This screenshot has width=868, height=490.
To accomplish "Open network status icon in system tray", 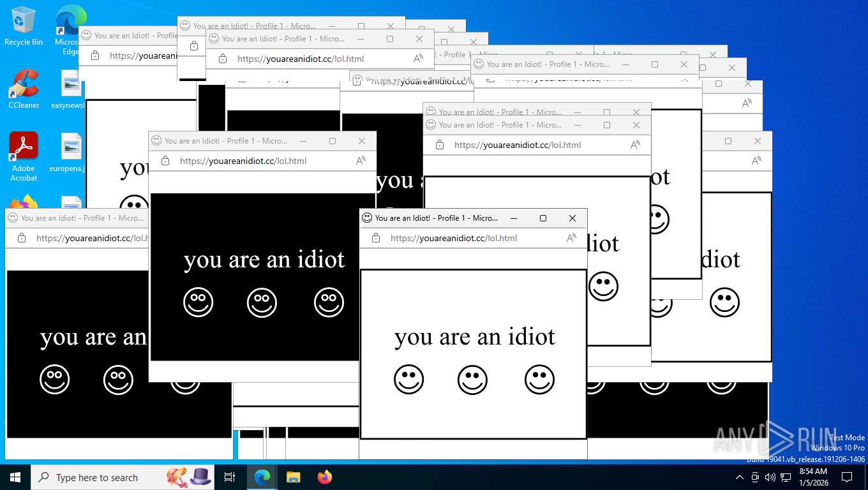I will (786, 477).
